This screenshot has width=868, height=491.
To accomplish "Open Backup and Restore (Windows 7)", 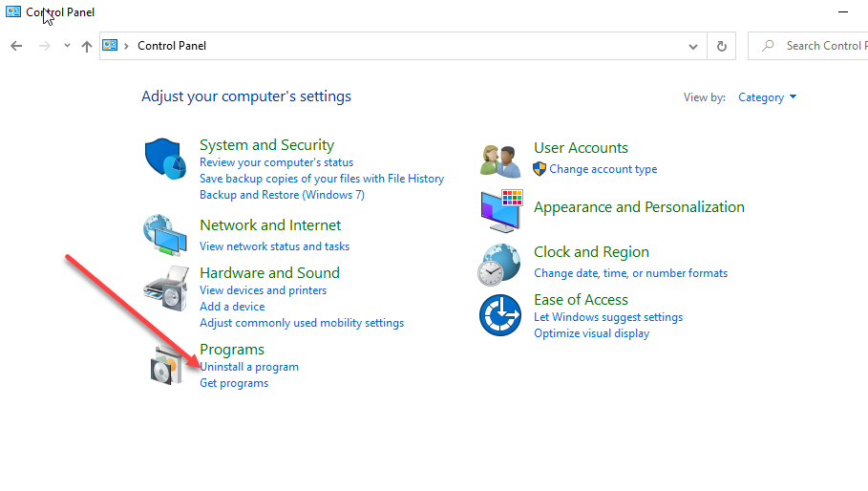I will [x=282, y=195].
